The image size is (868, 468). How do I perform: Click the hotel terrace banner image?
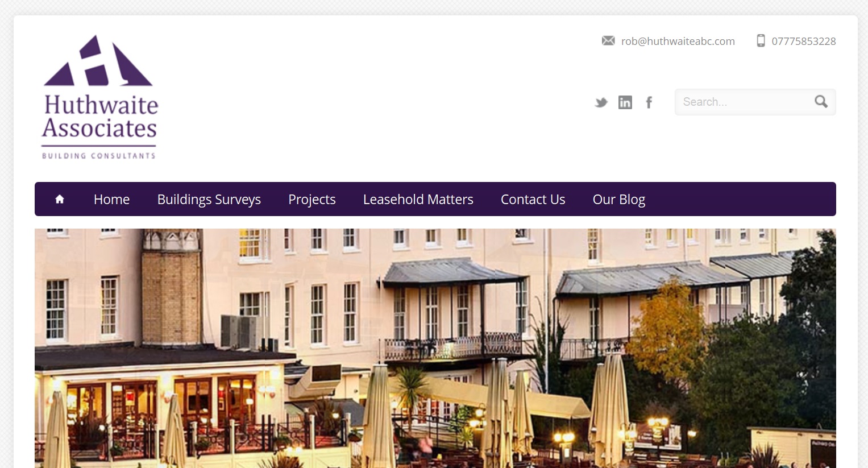[x=435, y=348]
